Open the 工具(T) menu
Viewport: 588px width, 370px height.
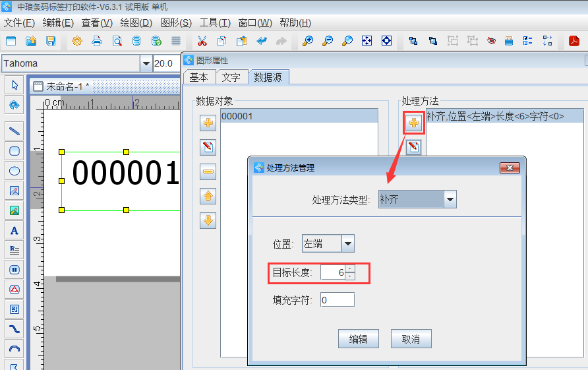(x=215, y=22)
